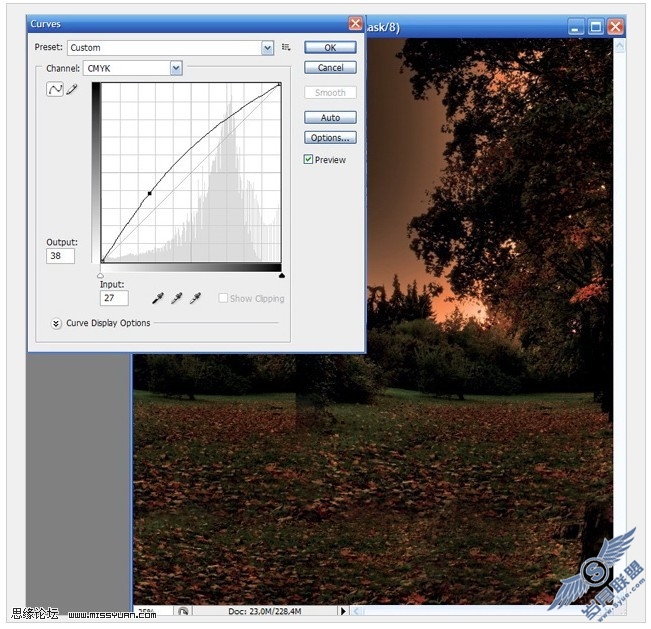Click the Auto button
The image size is (651, 629).
(x=330, y=117)
